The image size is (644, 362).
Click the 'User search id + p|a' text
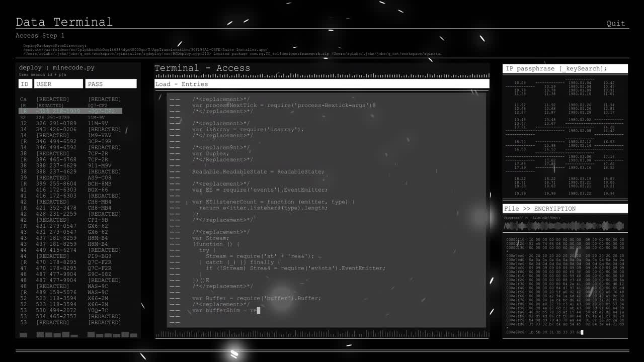pyautogui.click(x=42, y=75)
